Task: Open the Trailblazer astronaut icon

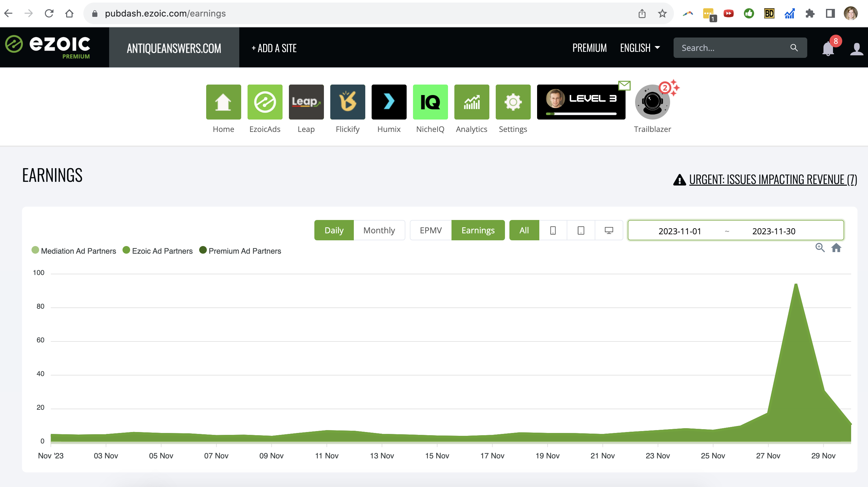Action: (x=652, y=102)
